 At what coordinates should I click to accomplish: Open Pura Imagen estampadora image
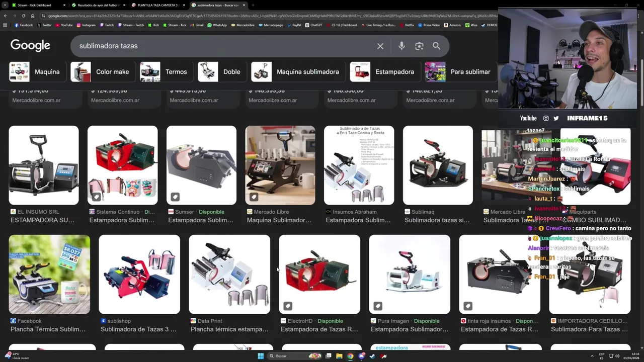click(x=410, y=275)
